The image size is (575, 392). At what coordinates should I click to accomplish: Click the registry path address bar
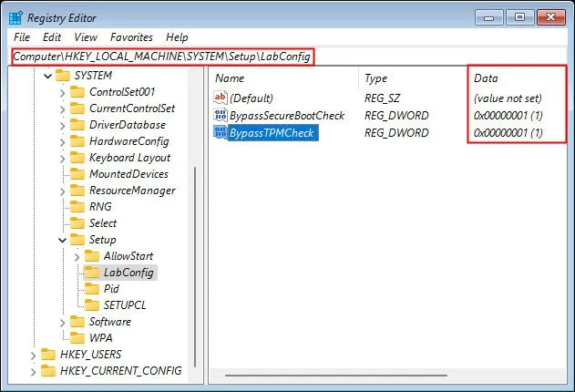[162, 57]
